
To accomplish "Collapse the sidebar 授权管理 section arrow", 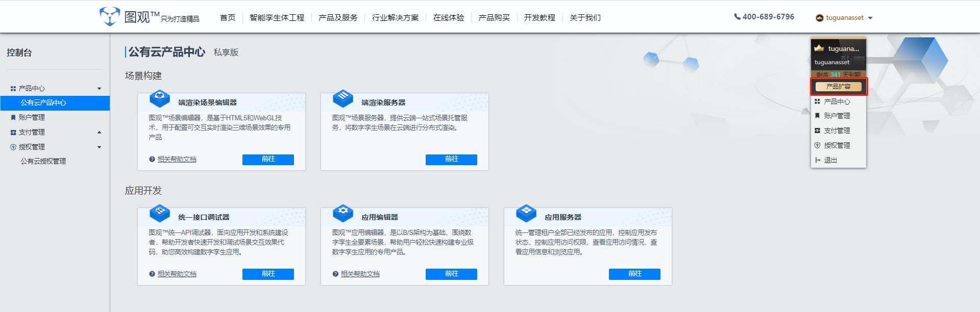I will [x=99, y=147].
